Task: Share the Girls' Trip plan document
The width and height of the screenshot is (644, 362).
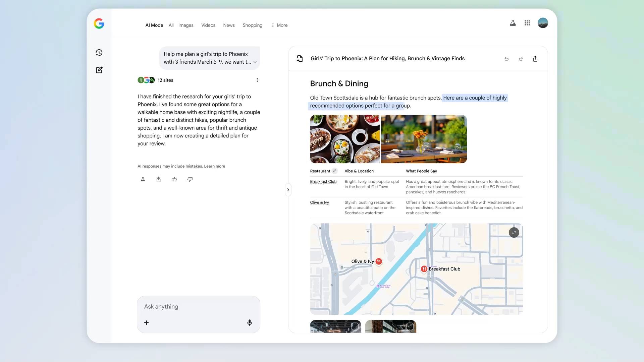Action: (535, 59)
